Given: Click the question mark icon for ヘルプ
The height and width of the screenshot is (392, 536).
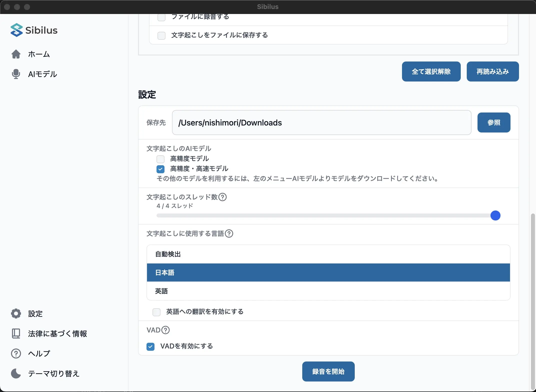Looking at the screenshot, I should pyautogui.click(x=16, y=353).
